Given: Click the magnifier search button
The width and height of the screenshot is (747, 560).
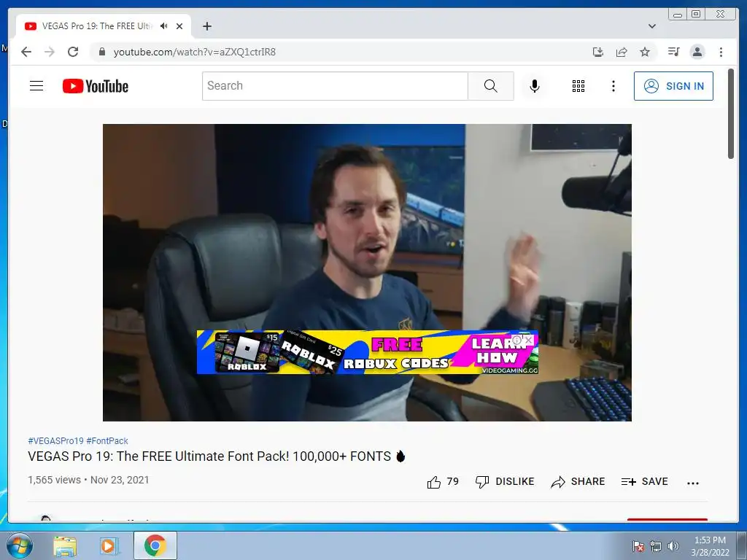Looking at the screenshot, I should click(491, 86).
